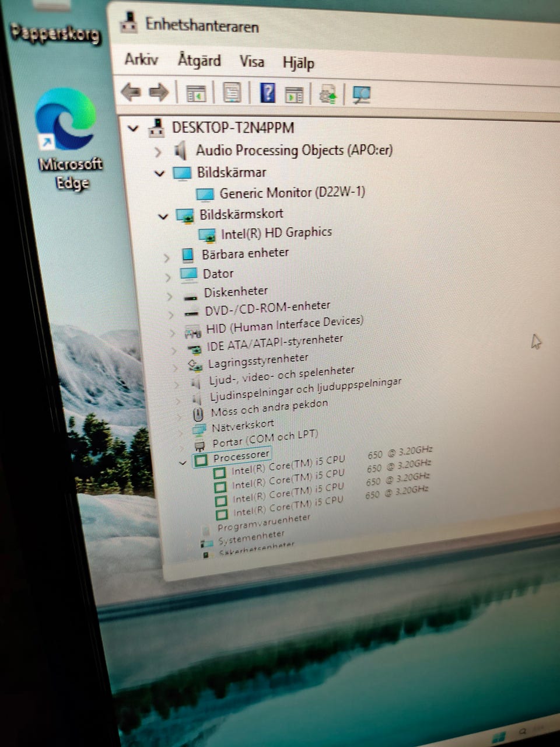
Task: Click the Diskenheter drive icon
Action: 191,297
